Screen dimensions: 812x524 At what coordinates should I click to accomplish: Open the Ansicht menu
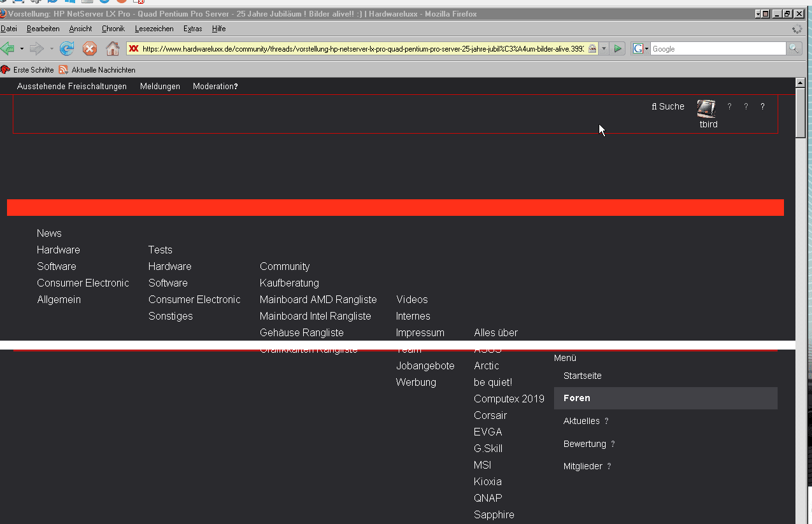81,29
